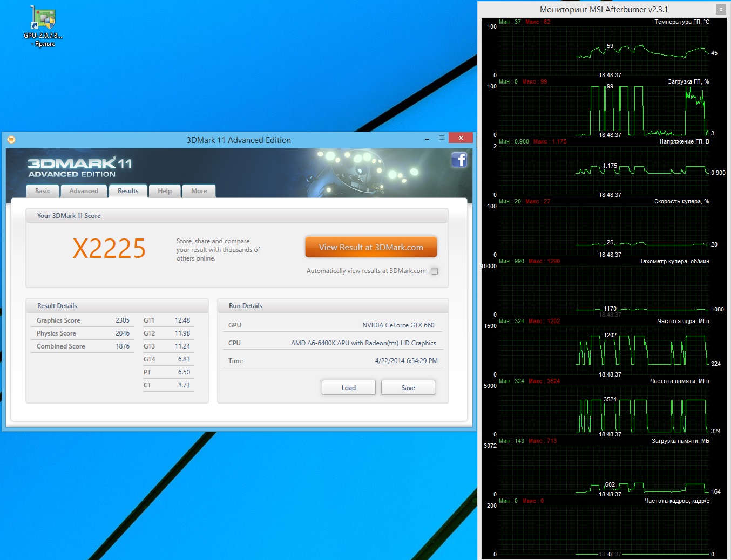Click the GPU voltage graph in Afterburner
Viewport: 731px width, 560px height.
(x=604, y=170)
